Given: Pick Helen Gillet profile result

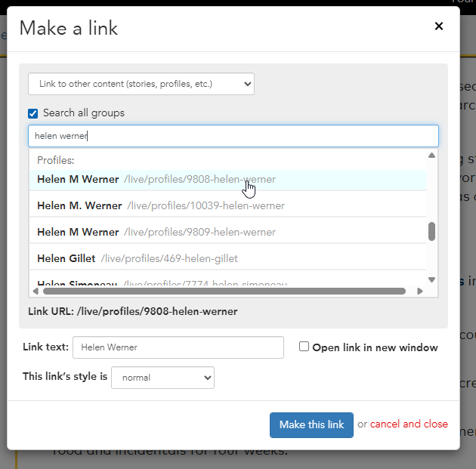Looking at the screenshot, I should [137, 258].
